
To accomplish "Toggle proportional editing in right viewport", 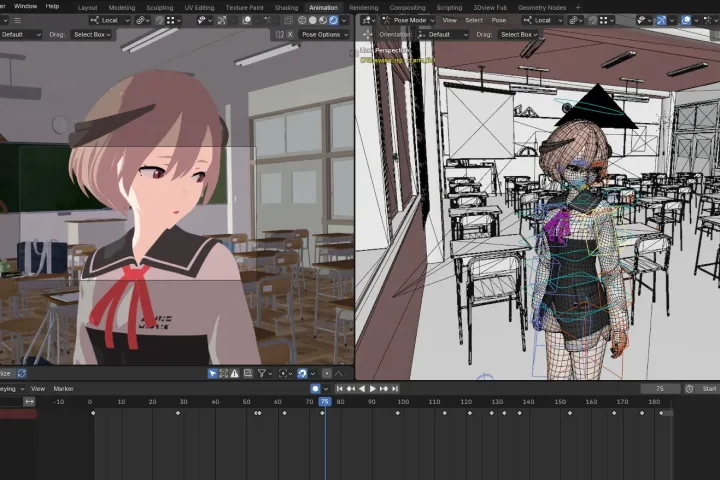I will 592,20.
